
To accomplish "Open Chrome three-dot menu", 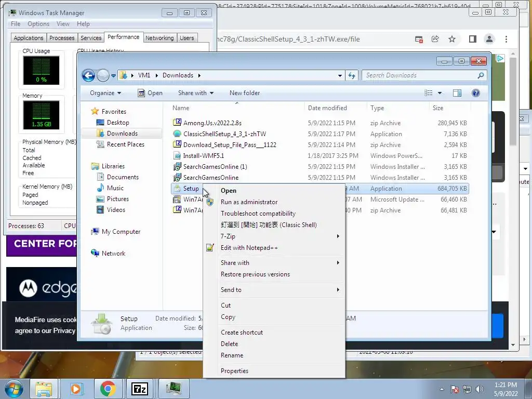I will 506,39.
